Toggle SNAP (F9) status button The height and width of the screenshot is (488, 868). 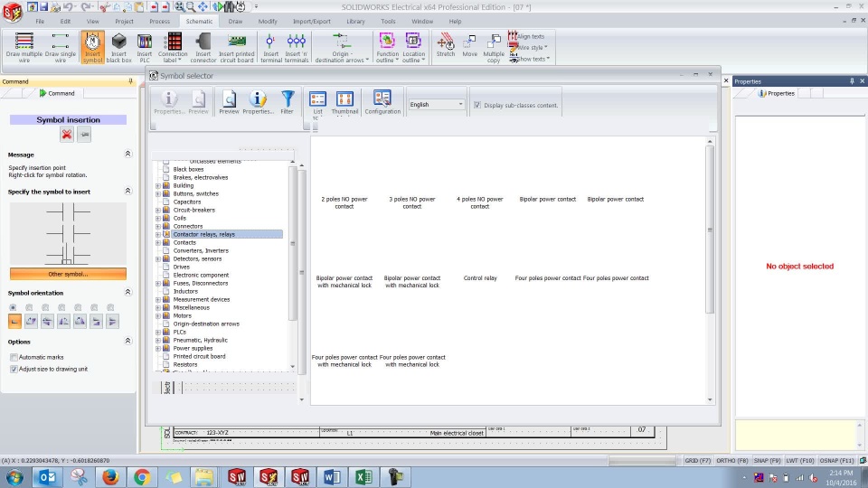pos(767,460)
